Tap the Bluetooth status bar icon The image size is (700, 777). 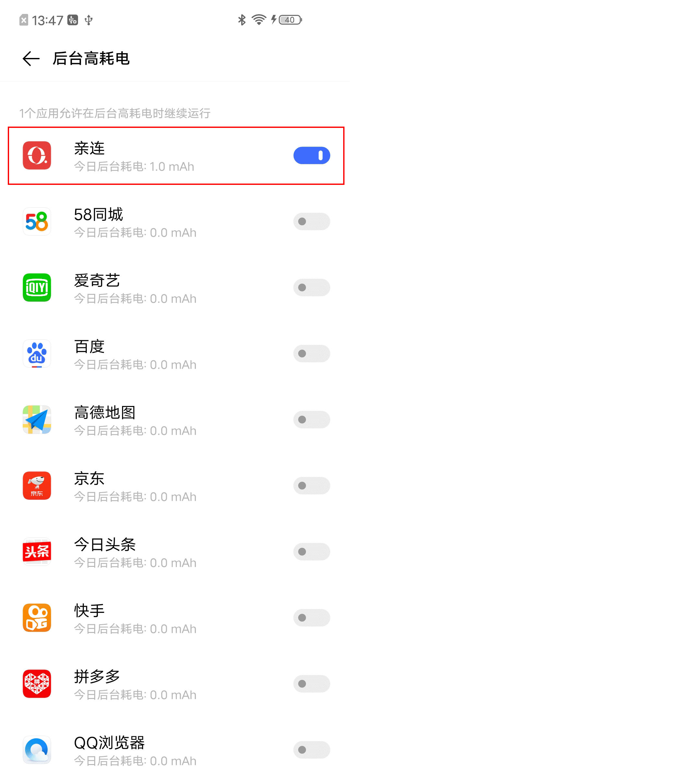click(242, 20)
